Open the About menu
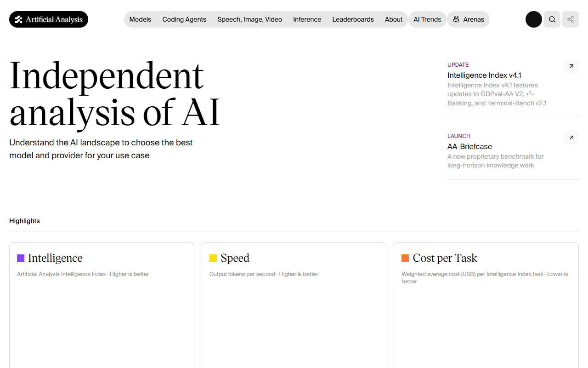Viewport: 588px width, 368px height. pos(394,19)
